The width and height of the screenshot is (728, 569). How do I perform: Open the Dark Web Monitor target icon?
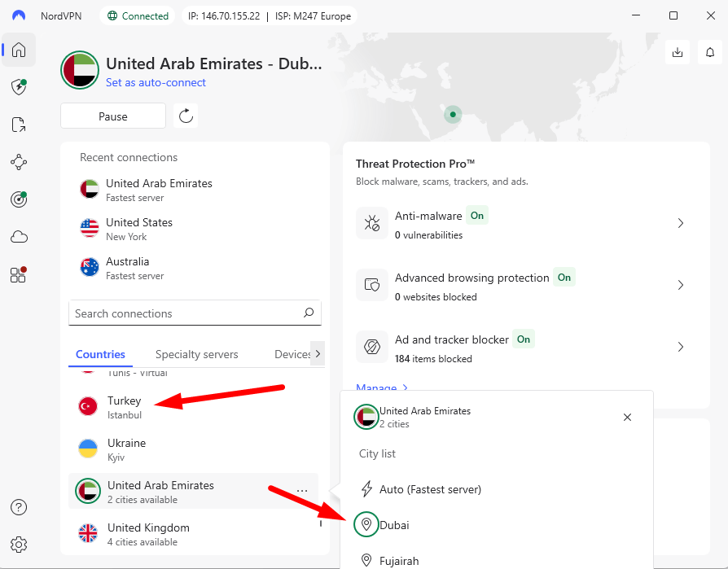pos(19,199)
